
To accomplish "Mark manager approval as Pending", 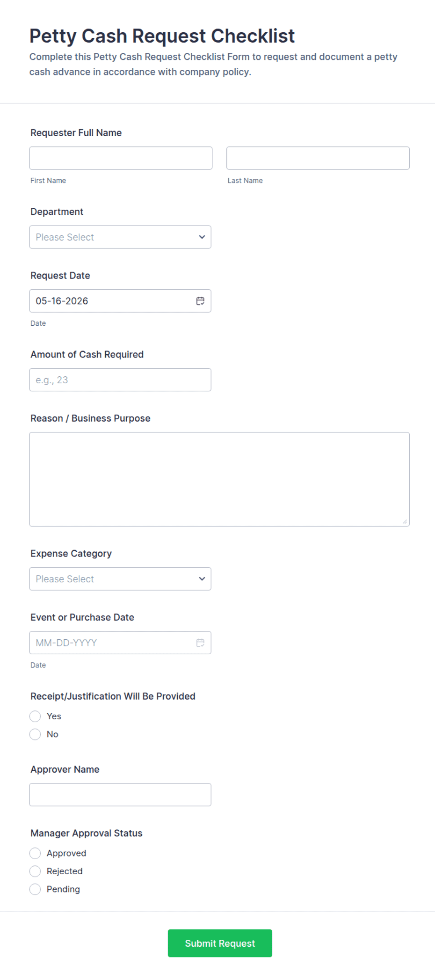I will 35,889.
